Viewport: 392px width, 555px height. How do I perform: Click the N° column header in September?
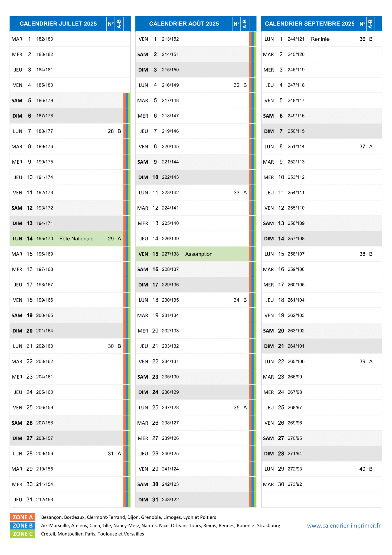[362, 24]
